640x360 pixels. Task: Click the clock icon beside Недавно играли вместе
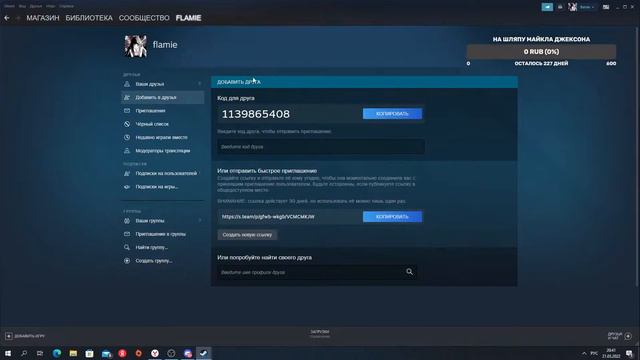[x=127, y=138]
